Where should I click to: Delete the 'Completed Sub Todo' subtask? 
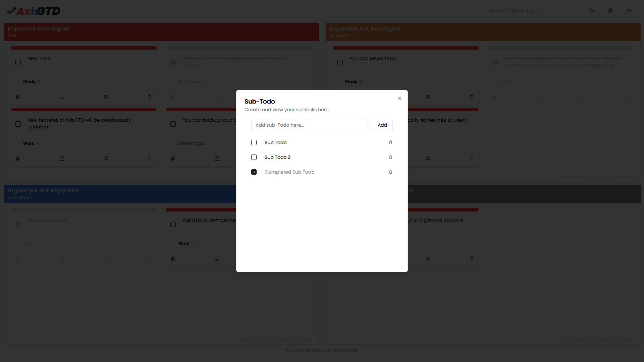click(x=390, y=172)
